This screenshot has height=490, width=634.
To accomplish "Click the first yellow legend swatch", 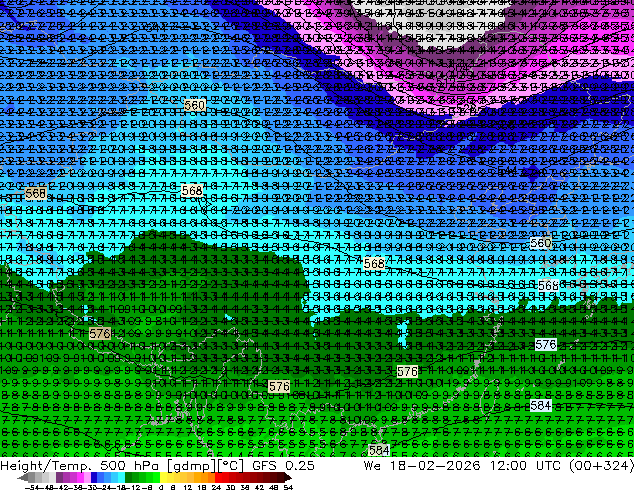I will click(x=163, y=477).
